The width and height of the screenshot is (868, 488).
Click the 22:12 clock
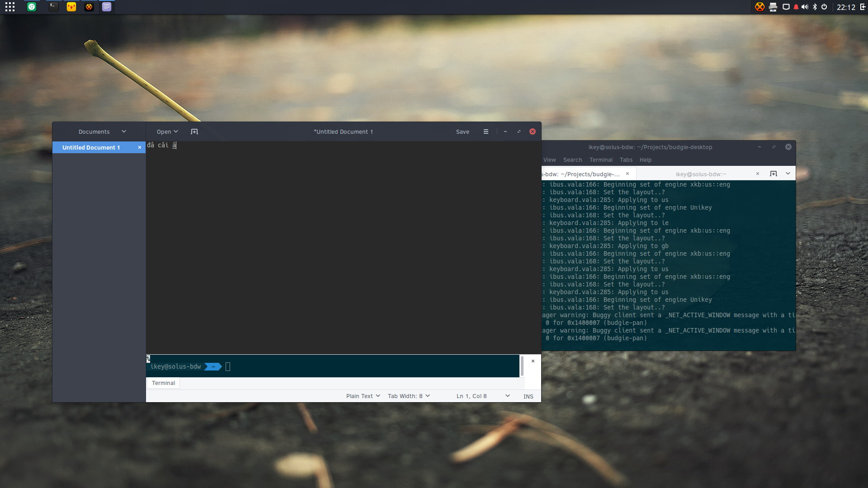point(846,7)
